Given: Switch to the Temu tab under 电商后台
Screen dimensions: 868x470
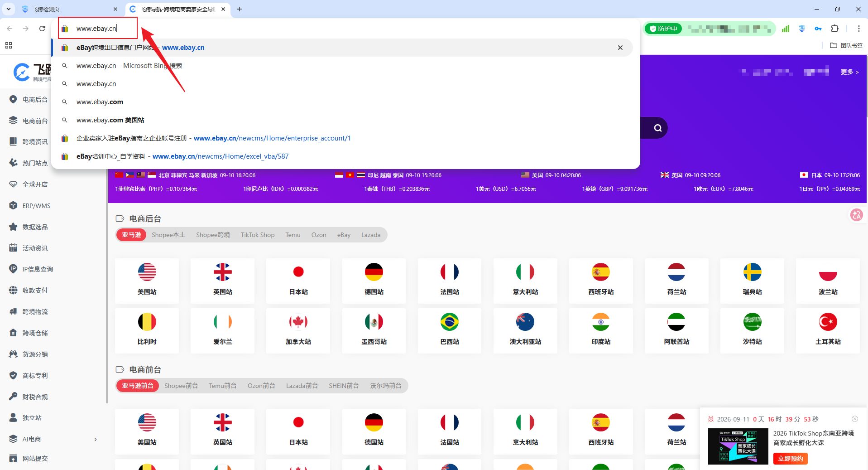Looking at the screenshot, I should click(293, 235).
